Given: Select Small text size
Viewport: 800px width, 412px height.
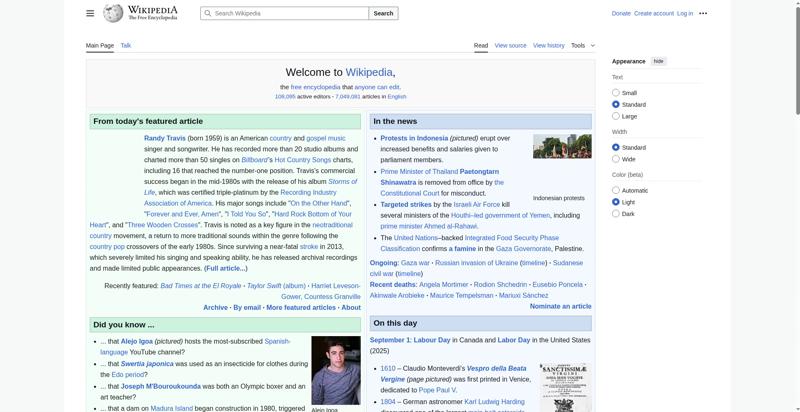Looking at the screenshot, I should 616,93.
